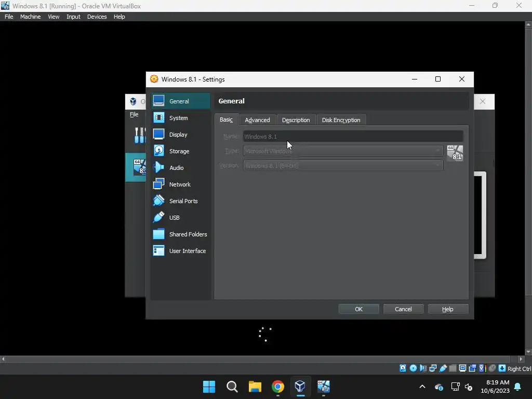
Task: Click the audio status bar icon
Action: coord(423,368)
